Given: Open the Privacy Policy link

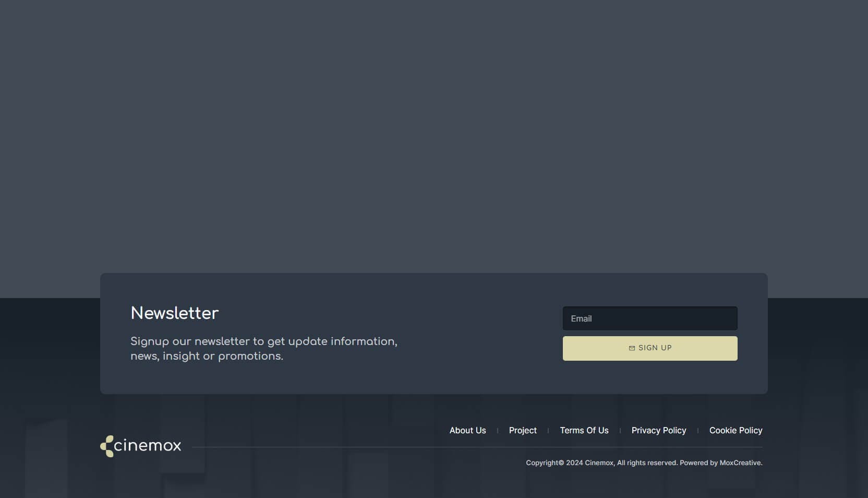Looking at the screenshot, I should click(x=659, y=430).
